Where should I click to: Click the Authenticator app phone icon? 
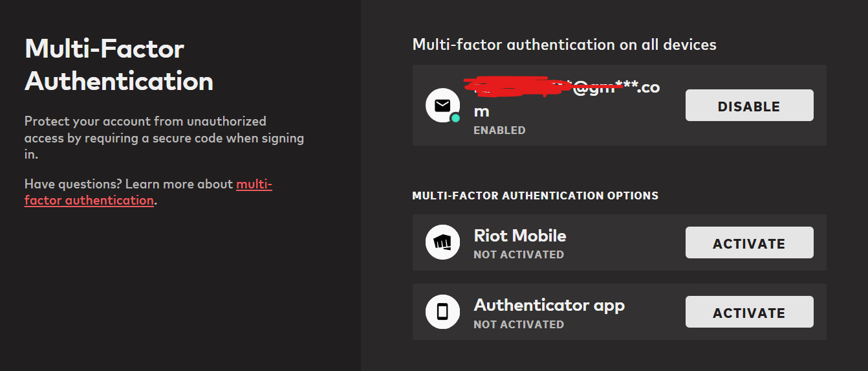point(442,312)
